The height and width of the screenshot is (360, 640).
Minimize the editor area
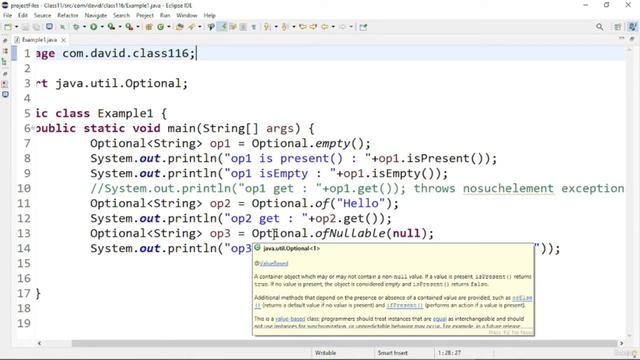tap(621, 38)
